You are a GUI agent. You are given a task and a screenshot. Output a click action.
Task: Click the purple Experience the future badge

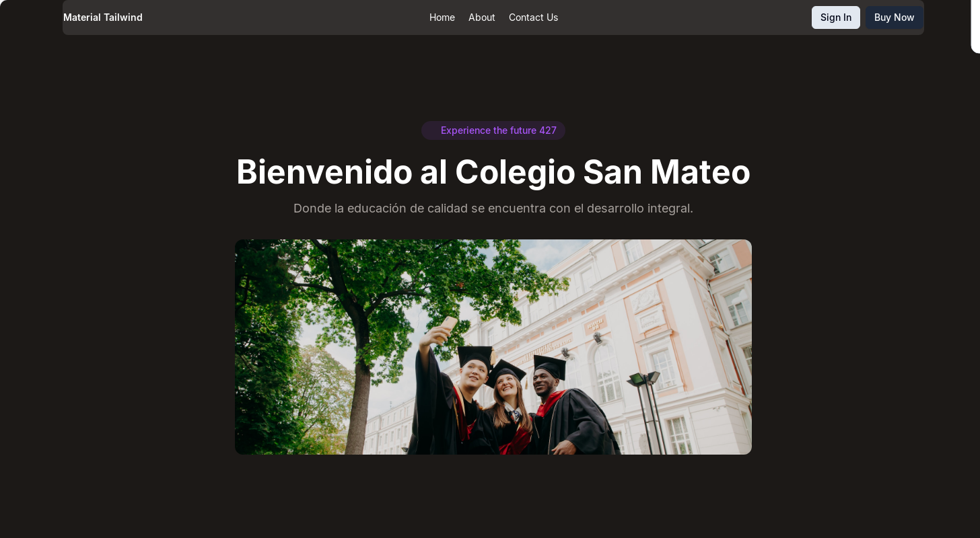tap(493, 130)
